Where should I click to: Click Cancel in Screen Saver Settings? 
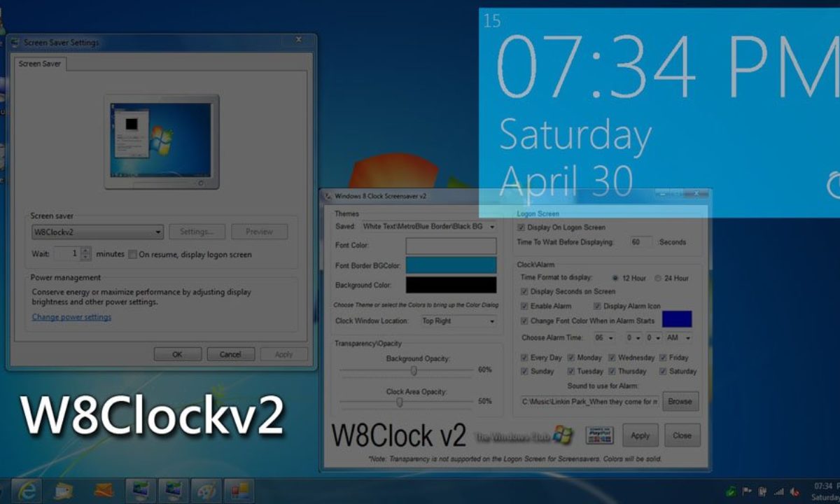tap(230, 354)
